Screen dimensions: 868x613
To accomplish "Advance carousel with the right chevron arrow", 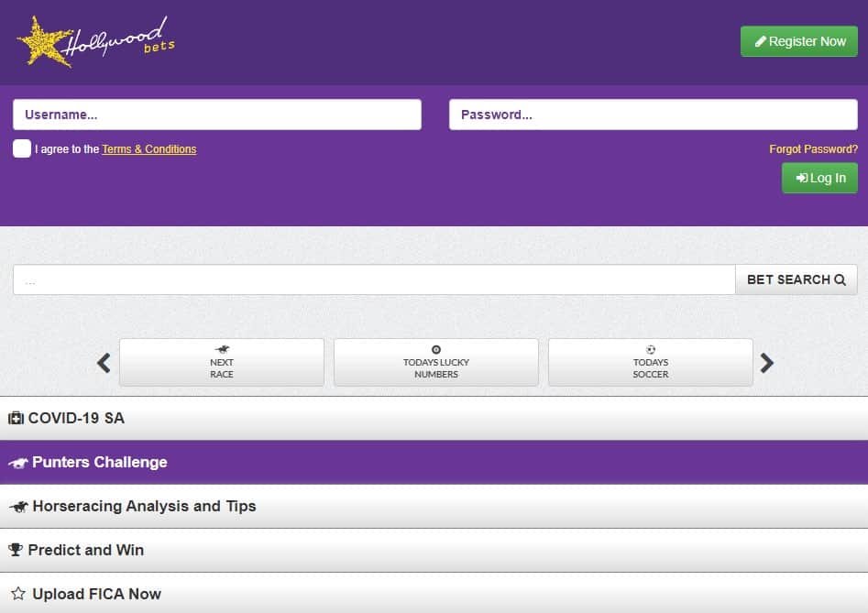I will tap(766, 363).
